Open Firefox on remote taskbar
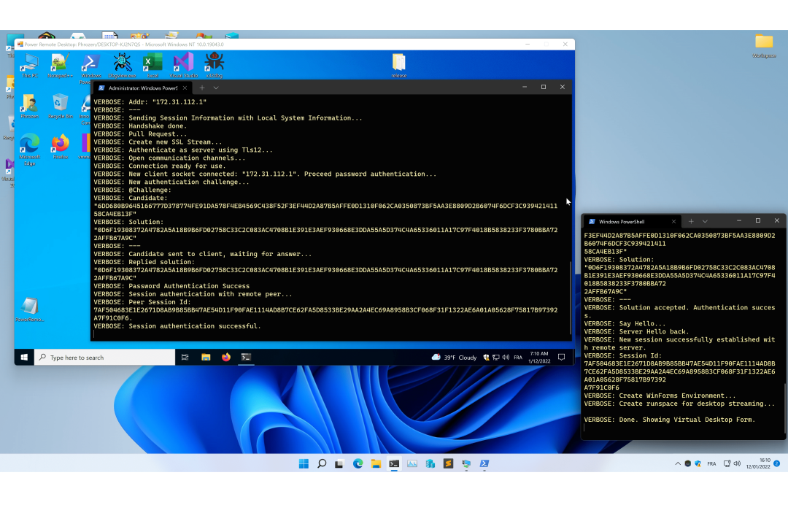 pyautogui.click(x=226, y=357)
